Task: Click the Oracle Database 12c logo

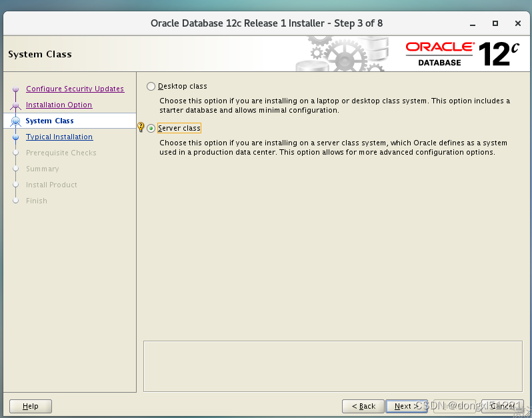Action: [x=463, y=54]
